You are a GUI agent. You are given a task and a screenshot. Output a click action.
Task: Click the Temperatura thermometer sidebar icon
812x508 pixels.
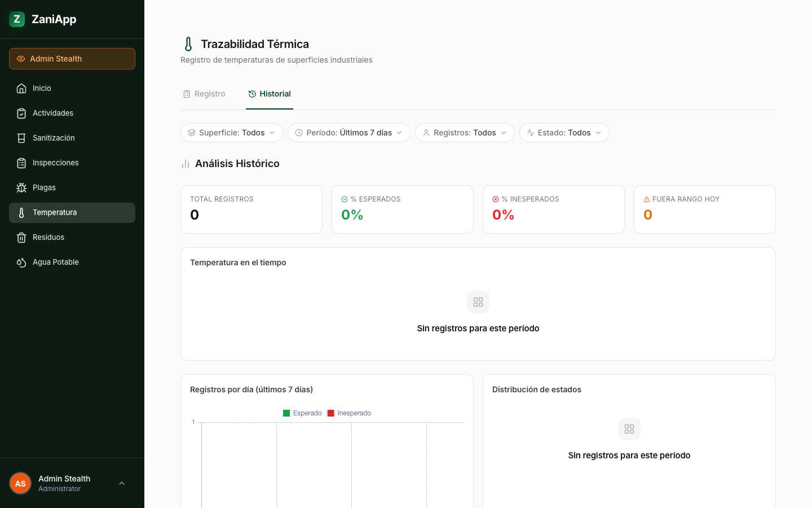point(21,213)
